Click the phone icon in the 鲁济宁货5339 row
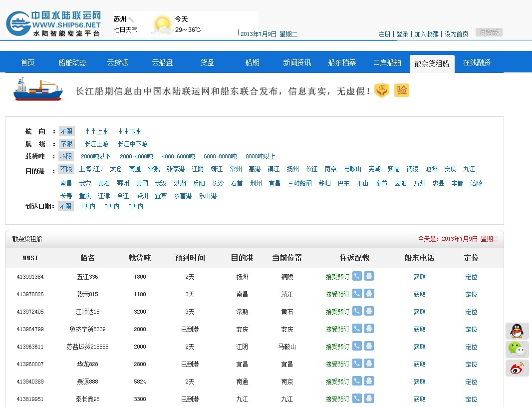The width and height of the screenshot is (532, 407). [x=357, y=328]
